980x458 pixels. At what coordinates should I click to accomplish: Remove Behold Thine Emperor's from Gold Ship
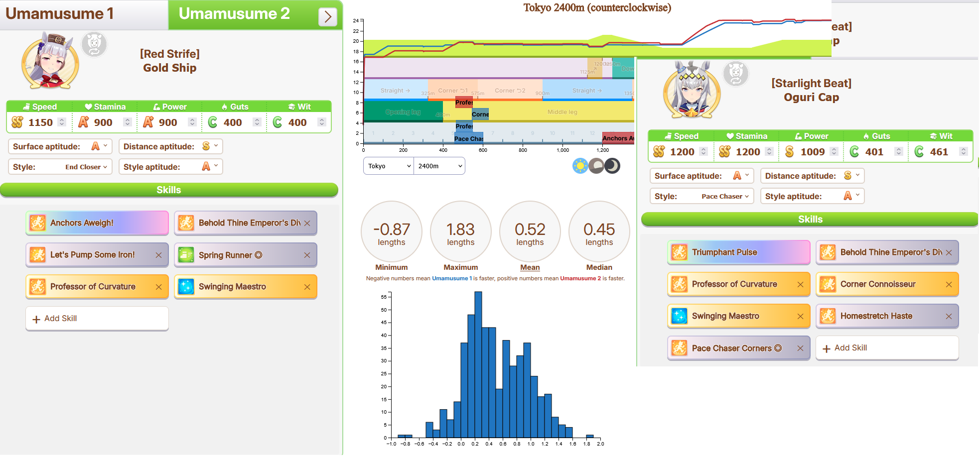(307, 223)
